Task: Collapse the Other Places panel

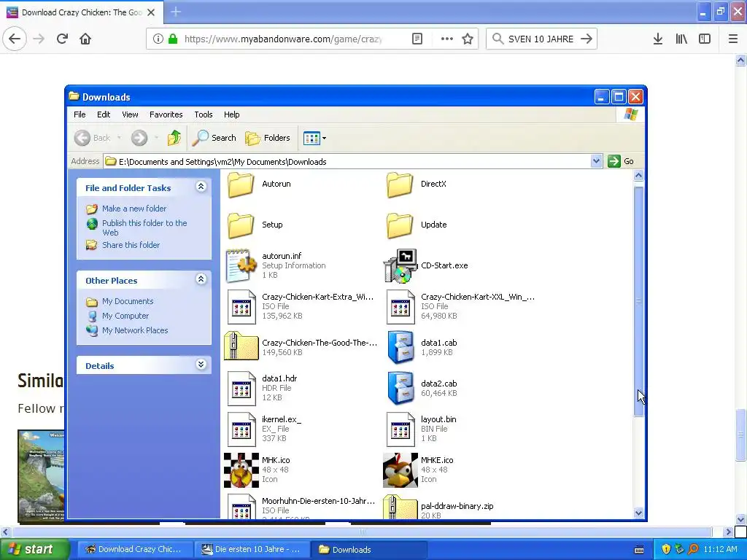Action: pyautogui.click(x=201, y=279)
